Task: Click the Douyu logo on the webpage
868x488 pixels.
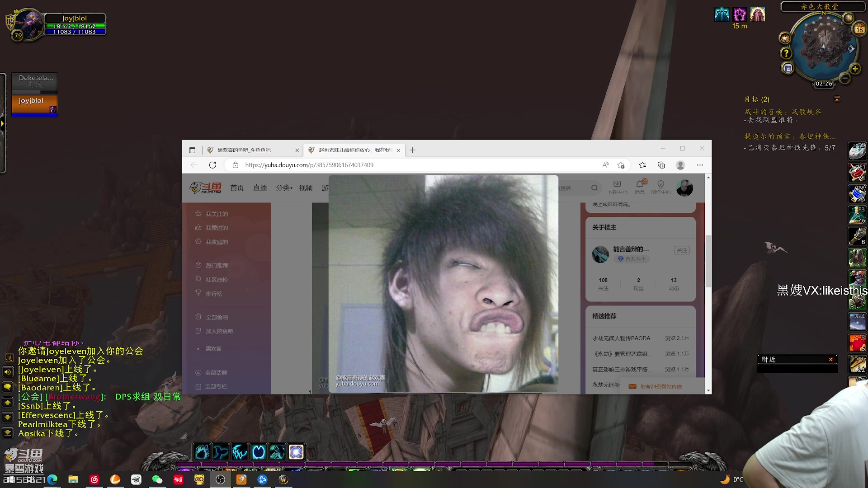Action: point(206,188)
